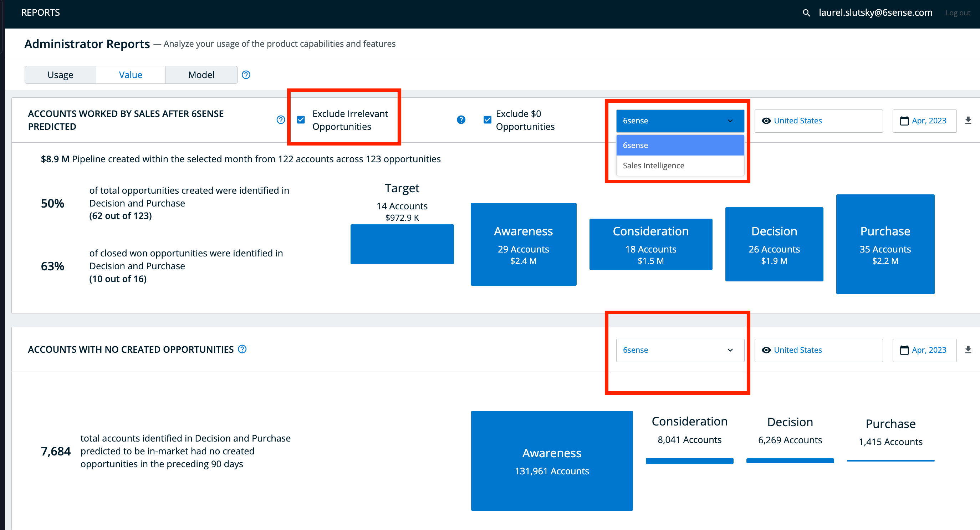This screenshot has height=530, width=980.
Task: Click the search magnifier icon in header
Action: (806, 13)
